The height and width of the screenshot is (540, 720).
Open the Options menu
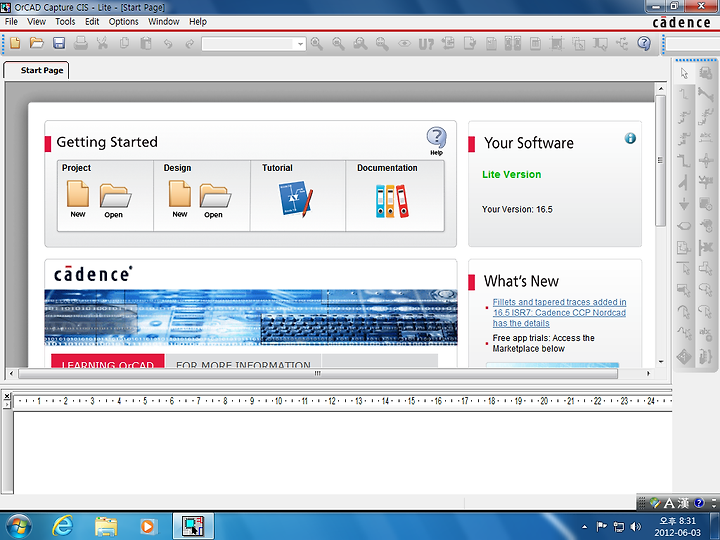coord(123,22)
